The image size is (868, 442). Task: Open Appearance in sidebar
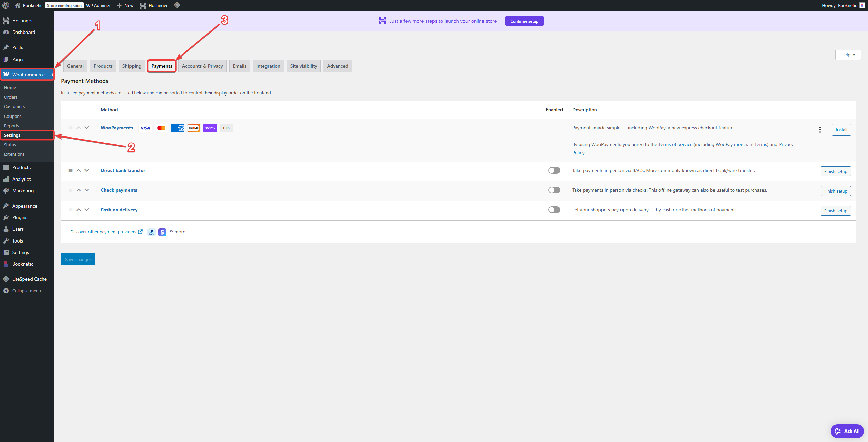tap(27, 206)
